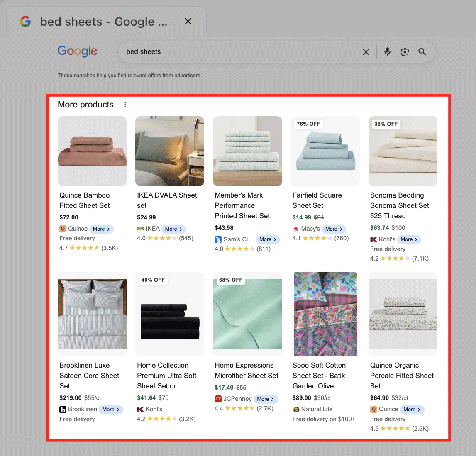Click JCPenney seller logo
Screen dimensions: 476x456
[x=218, y=399]
